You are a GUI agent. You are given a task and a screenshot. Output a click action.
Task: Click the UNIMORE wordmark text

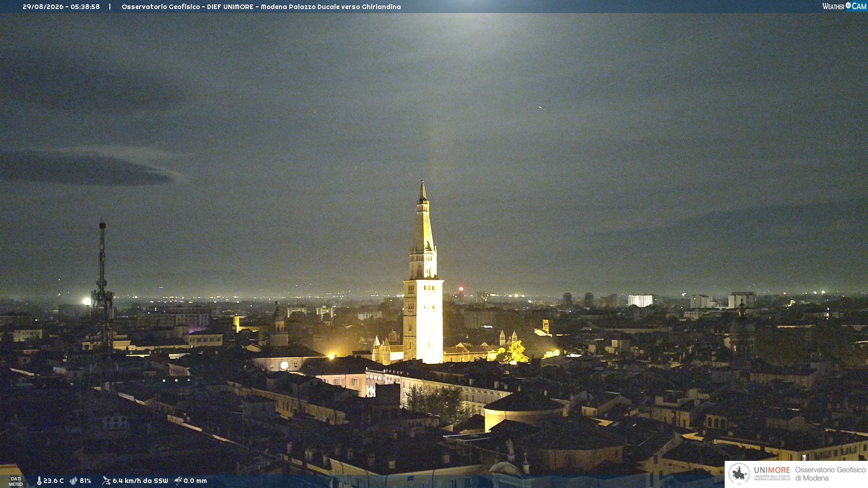click(772, 470)
